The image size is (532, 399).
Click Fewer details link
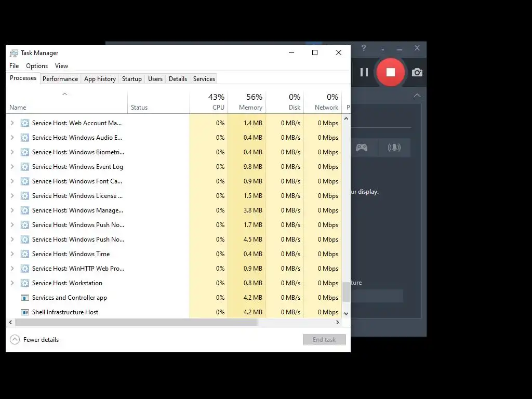pyautogui.click(x=41, y=340)
